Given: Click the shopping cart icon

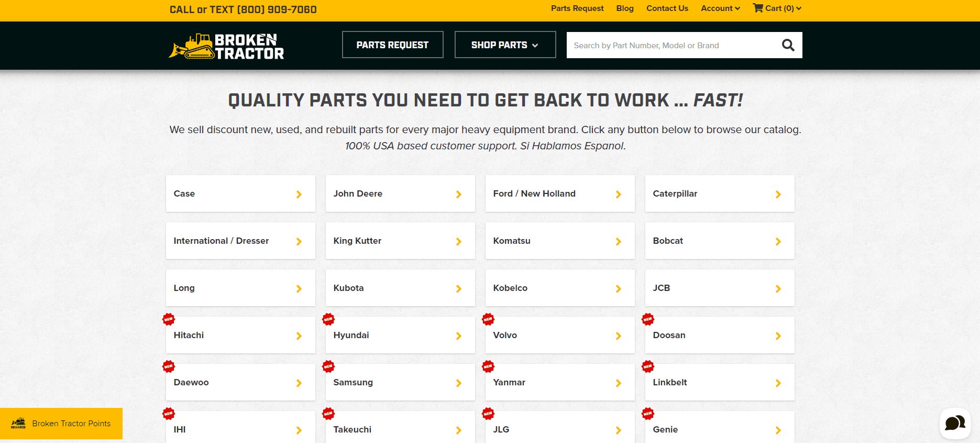Looking at the screenshot, I should coord(757,8).
